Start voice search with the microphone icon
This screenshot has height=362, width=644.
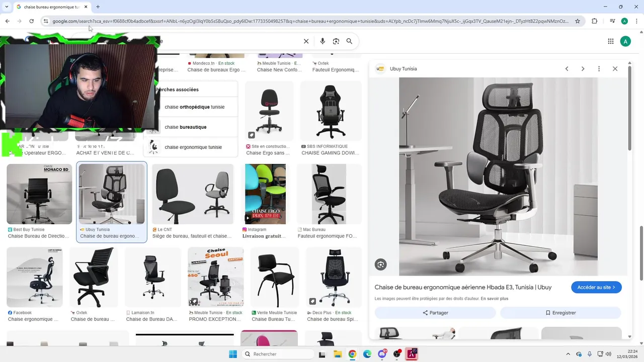(323, 41)
